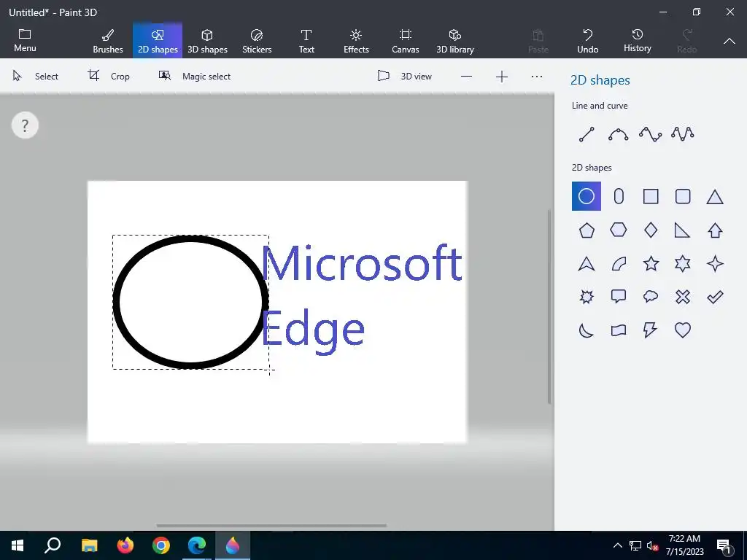The height and width of the screenshot is (560, 747).
Task: Open taskbar Search
Action: [x=53, y=545]
